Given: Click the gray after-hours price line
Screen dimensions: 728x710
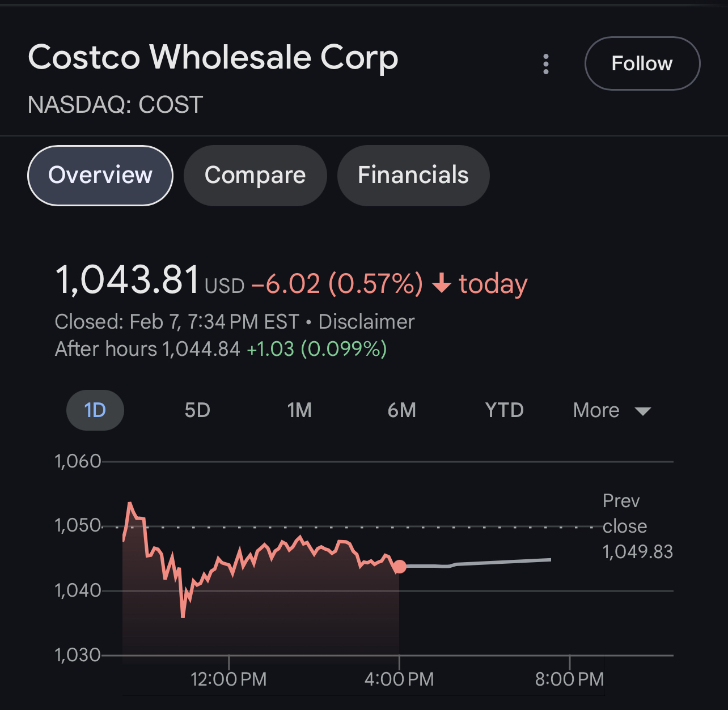Looking at the screenshot, I should click(499, 562).
